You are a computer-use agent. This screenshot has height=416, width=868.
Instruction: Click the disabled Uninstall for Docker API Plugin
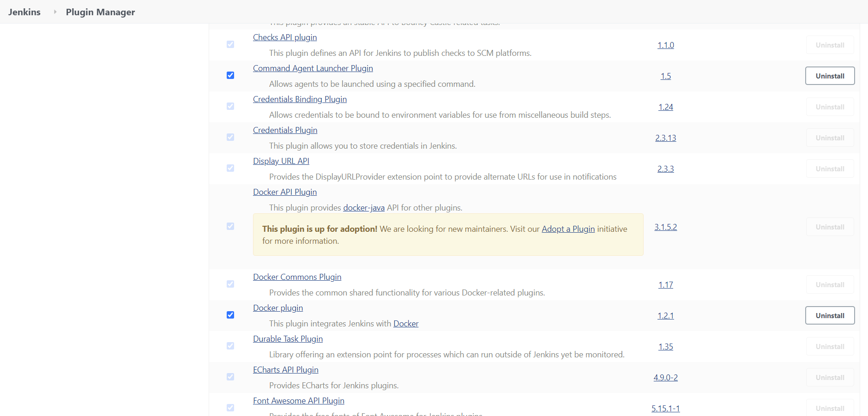pyautogui.click(x=830, y=227)
